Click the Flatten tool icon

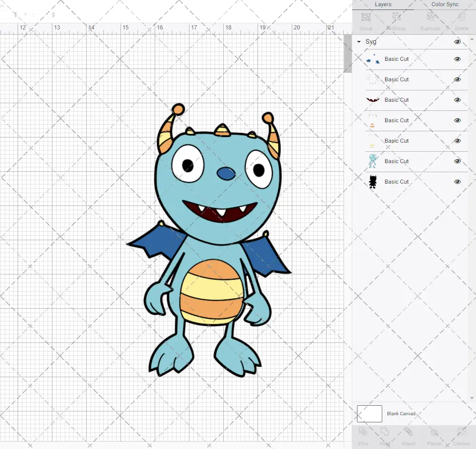(x=434, y=432)
